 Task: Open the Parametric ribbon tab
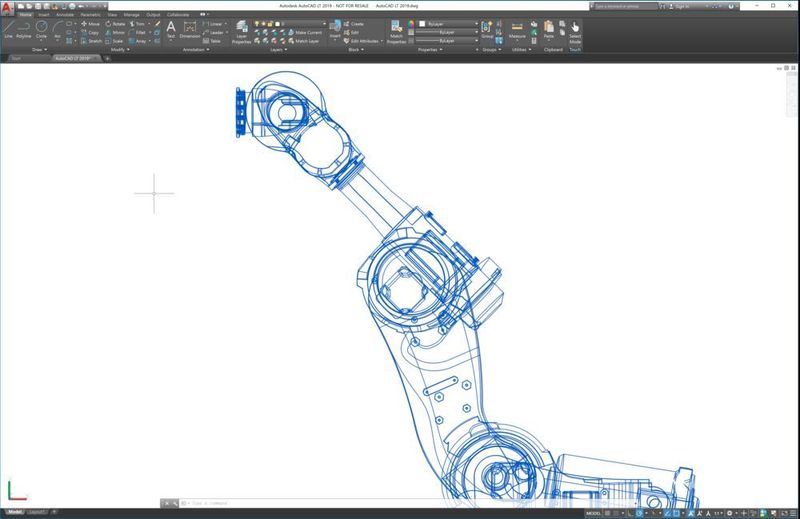pyautogui.click(x=90, y=15)
